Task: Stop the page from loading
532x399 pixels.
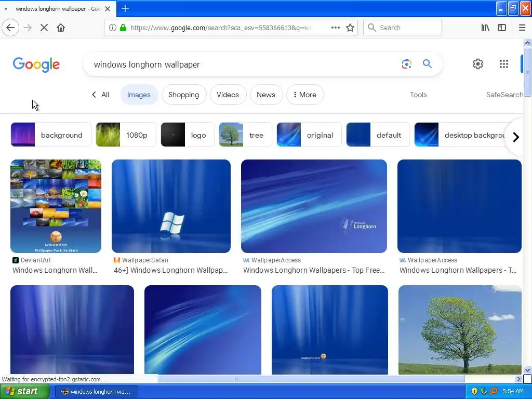Action: (44, 28)
